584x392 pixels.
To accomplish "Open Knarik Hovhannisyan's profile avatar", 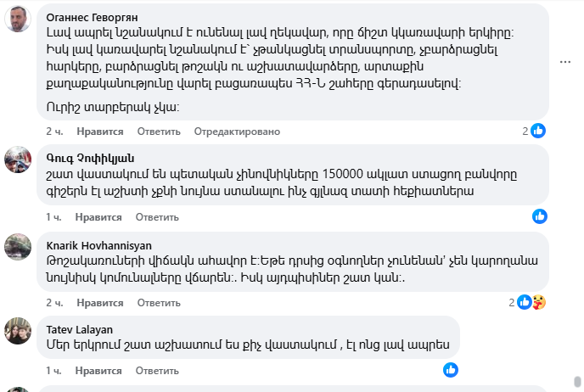I will 19,246.
